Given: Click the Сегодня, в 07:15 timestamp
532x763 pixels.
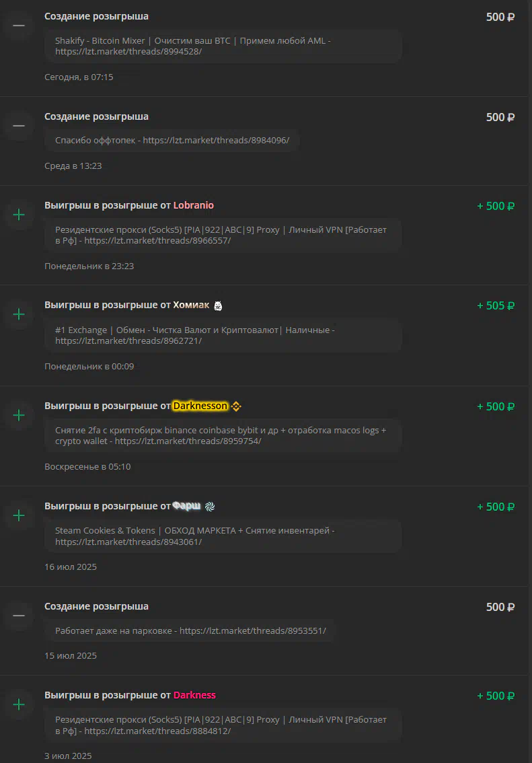Looking at the screenshot, I should click(x=79, y=77).
